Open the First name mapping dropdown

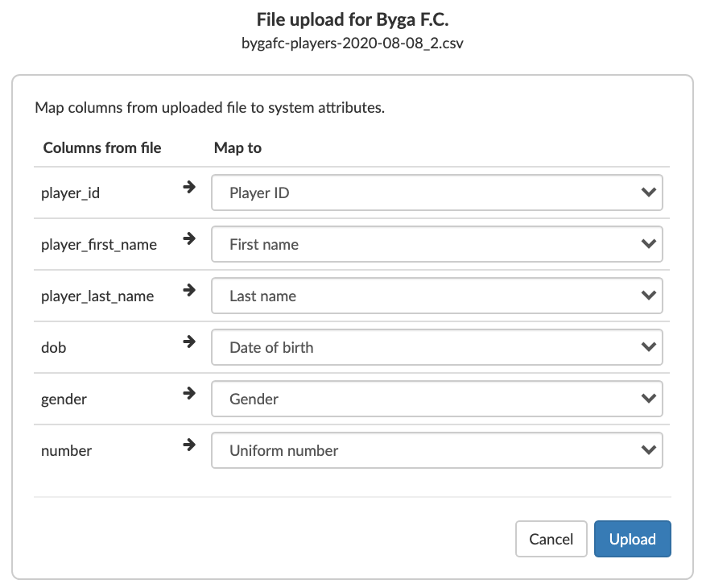437,244
